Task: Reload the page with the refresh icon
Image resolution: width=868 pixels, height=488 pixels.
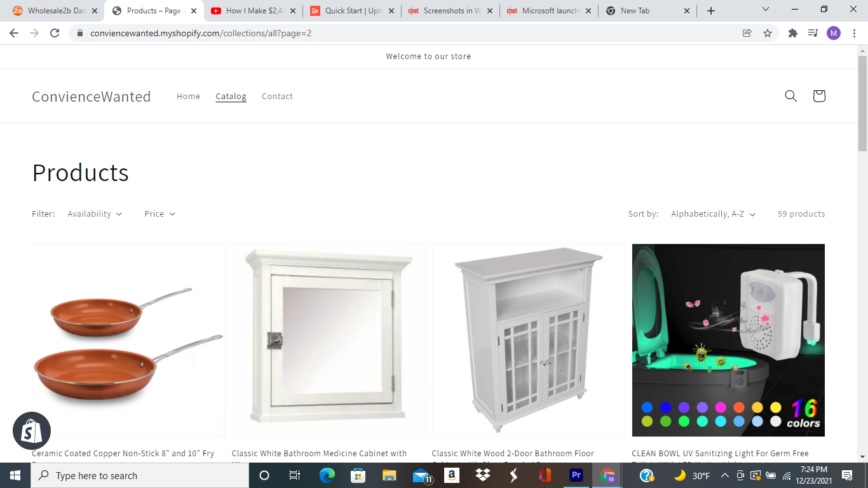Action: click(x=55, y=33)
